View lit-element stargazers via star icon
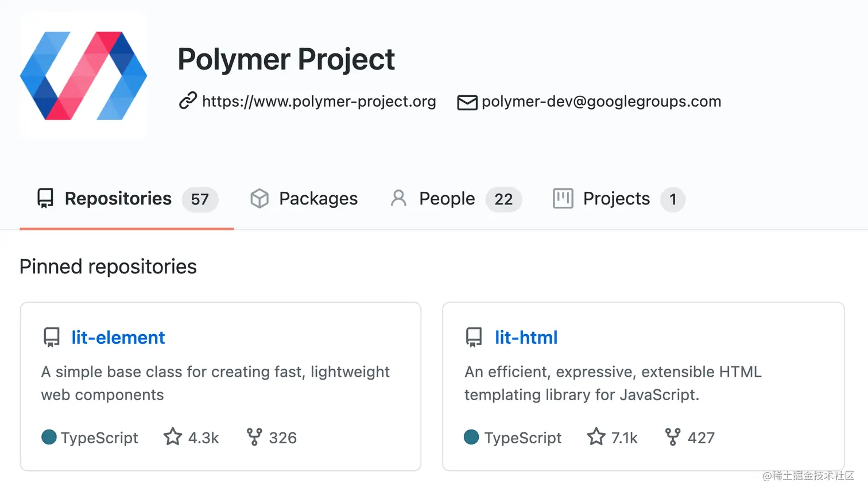 [173, 438]
